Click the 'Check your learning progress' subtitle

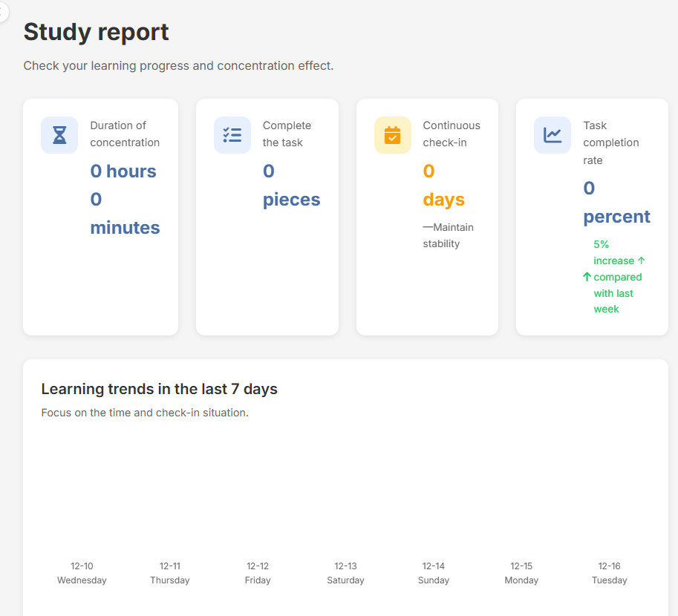tap(178, 66)
